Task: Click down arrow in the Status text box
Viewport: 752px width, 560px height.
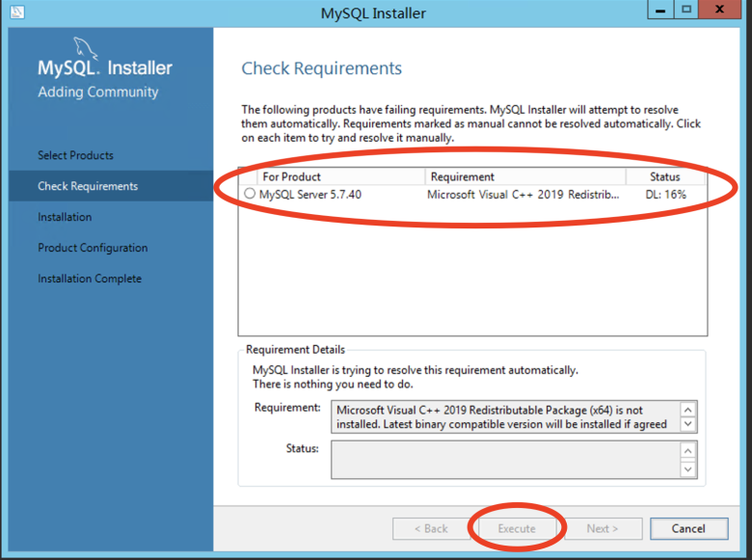Action: pos(687,469)
